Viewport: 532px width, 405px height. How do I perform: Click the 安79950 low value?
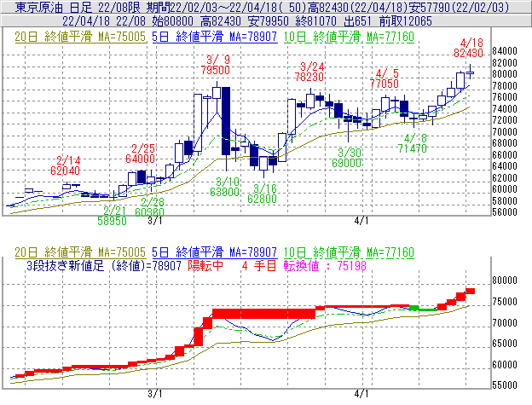point(268,21)
